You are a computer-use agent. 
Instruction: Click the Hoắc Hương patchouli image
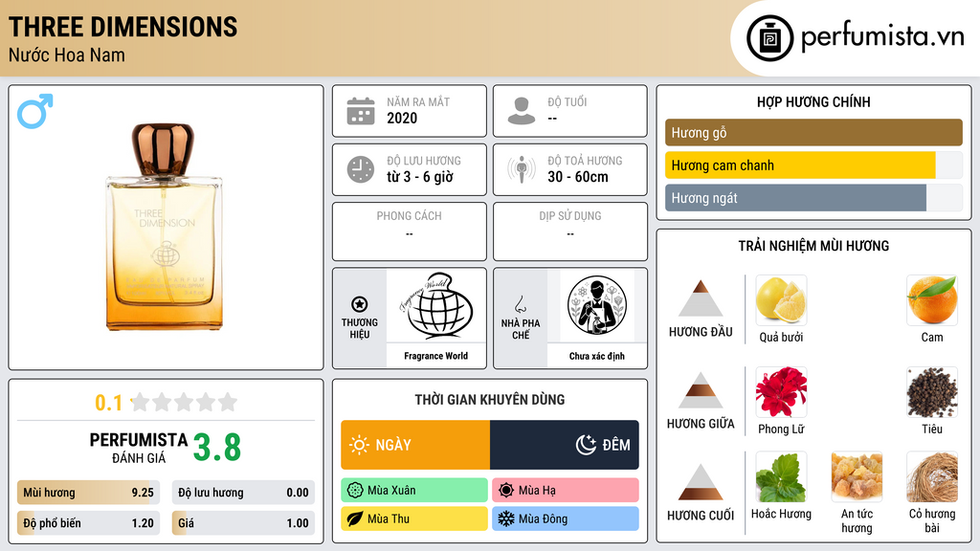click(781, 476)
